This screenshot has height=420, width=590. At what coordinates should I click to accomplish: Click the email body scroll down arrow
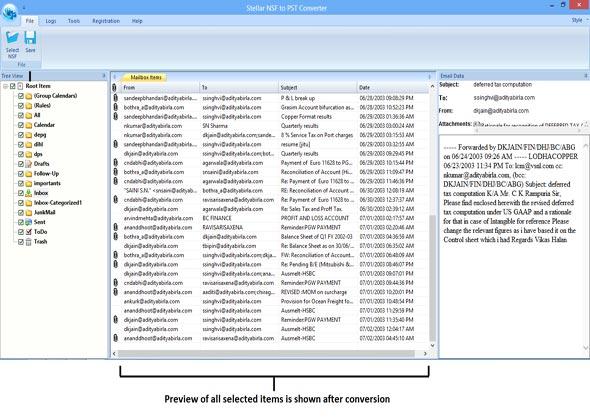click(585, 348)
